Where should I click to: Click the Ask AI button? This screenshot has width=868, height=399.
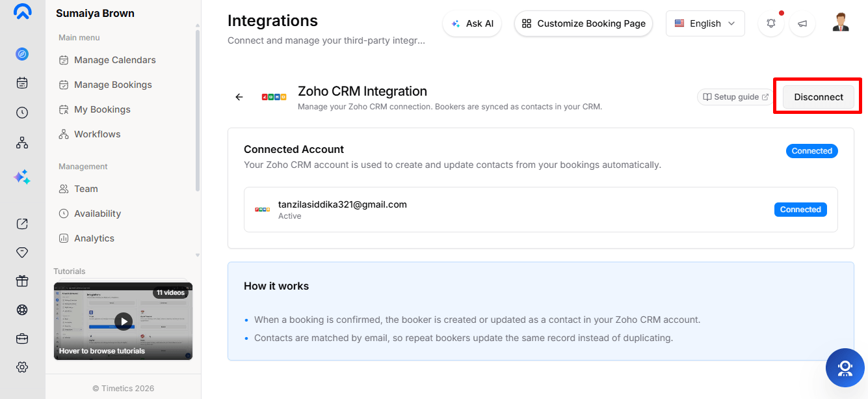click(x=472, y=23)
